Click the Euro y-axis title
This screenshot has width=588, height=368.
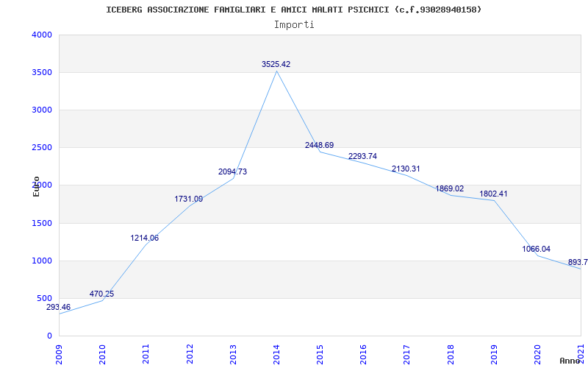[x=36, y=186]
